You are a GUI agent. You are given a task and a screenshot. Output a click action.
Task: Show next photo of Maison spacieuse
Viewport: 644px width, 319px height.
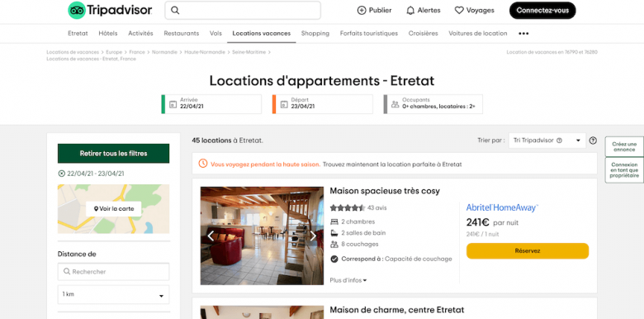pyautogui.click(x=314, y=236)
